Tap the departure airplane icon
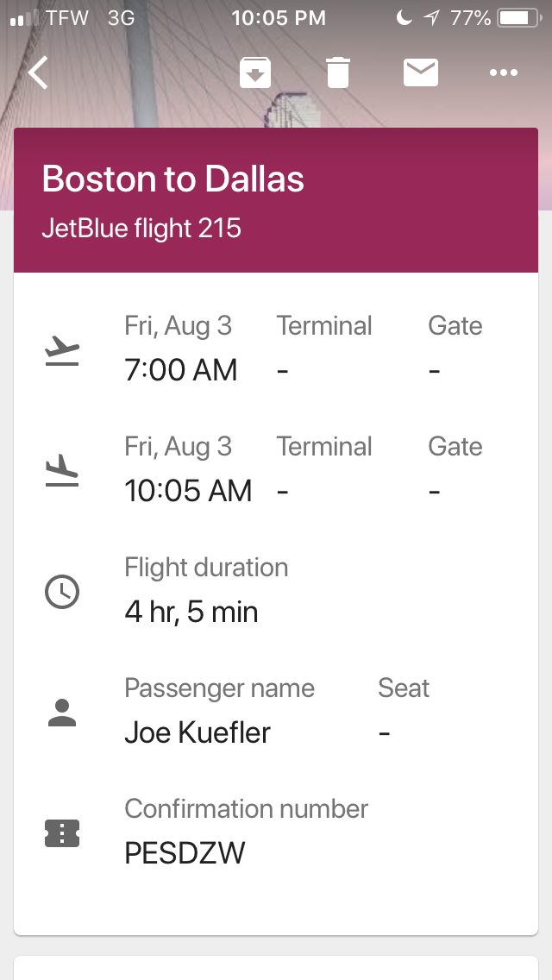 pos(62,350)
